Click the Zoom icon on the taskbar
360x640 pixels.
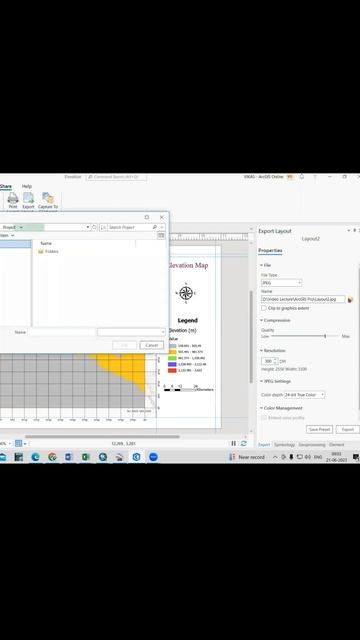pyautogui.click(x=153, y=457)
